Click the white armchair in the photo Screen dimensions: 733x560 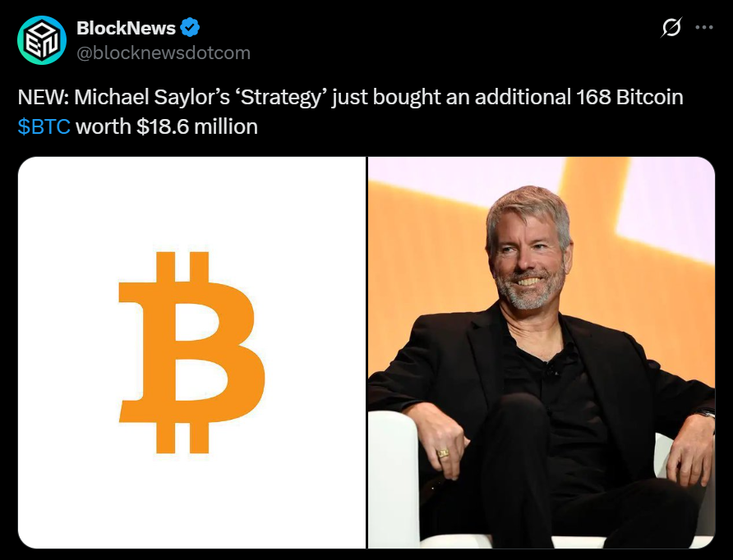pyautogui.click(x=394, y=476)
